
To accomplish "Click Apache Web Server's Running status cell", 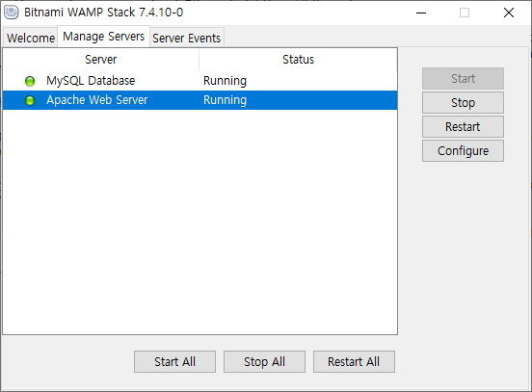I will (225, 100).
